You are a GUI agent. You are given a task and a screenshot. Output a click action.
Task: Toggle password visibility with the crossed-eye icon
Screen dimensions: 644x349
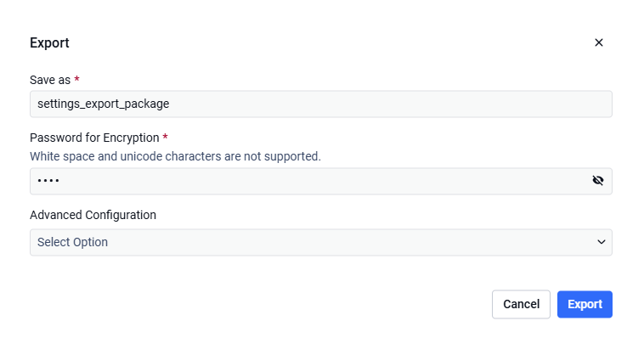pos(598,180)
